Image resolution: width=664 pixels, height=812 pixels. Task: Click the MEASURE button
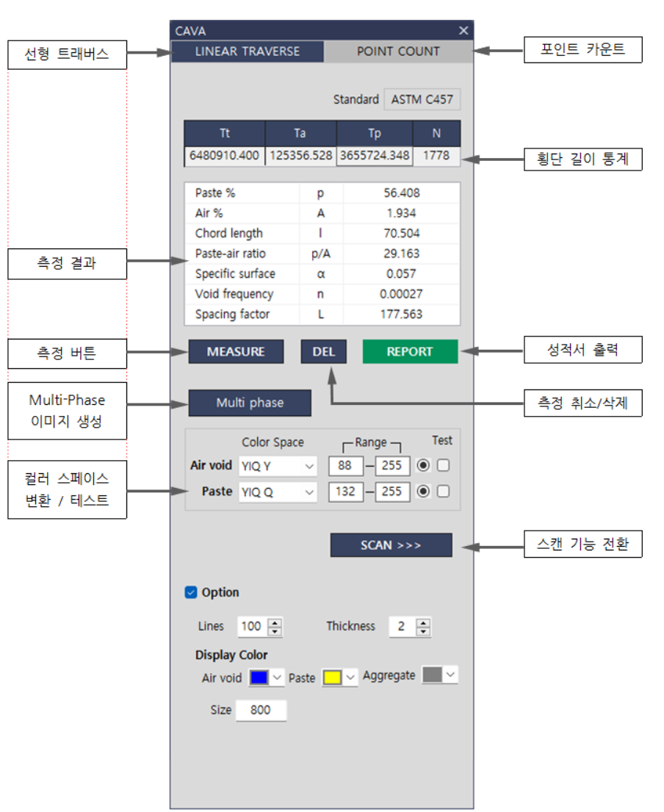click(x=236, y=352)
